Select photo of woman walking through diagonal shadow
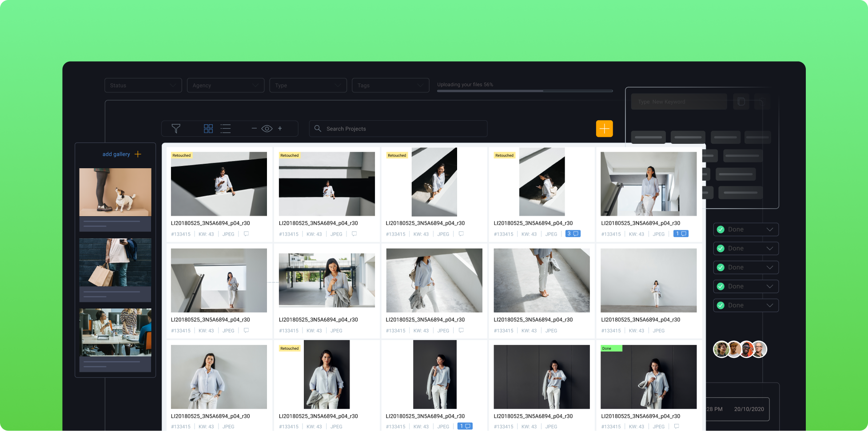Screen dimensions: 868x431 tap(434, 281)
